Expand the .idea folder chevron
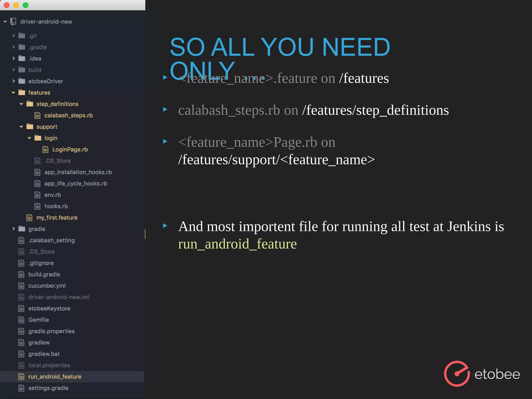Image resolution: width=532 pixels, height=399 pixels. pos(14,58)
